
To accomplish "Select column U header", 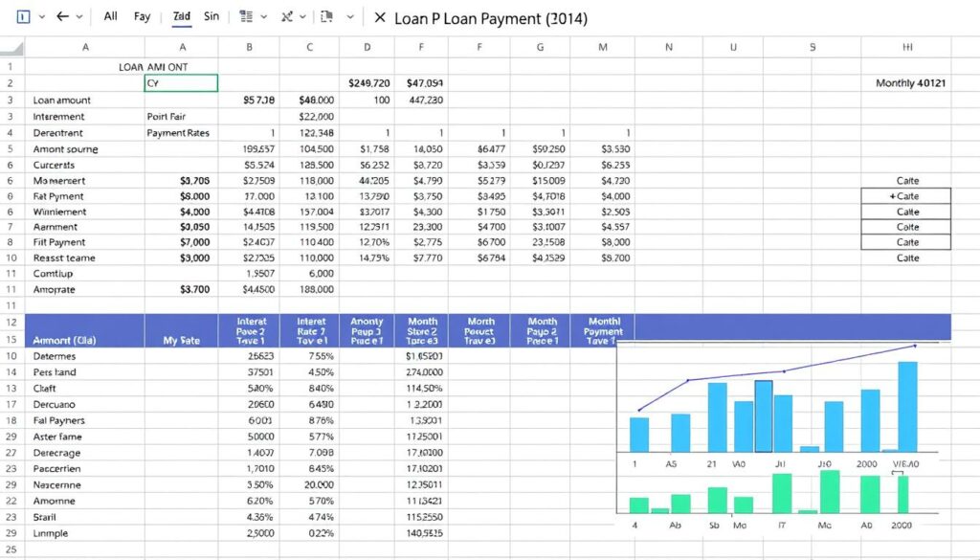I will tap(733, 47).
